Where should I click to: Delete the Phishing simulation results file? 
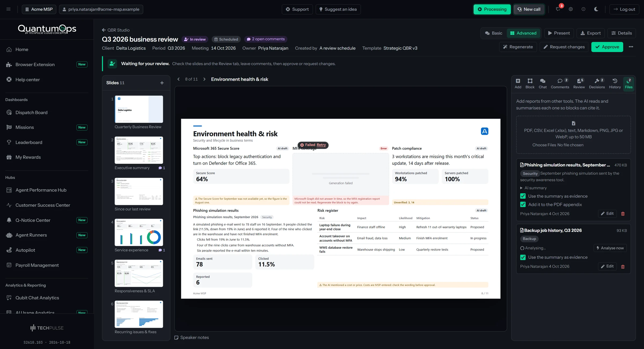pyautogui.click(x=623, y=214)
